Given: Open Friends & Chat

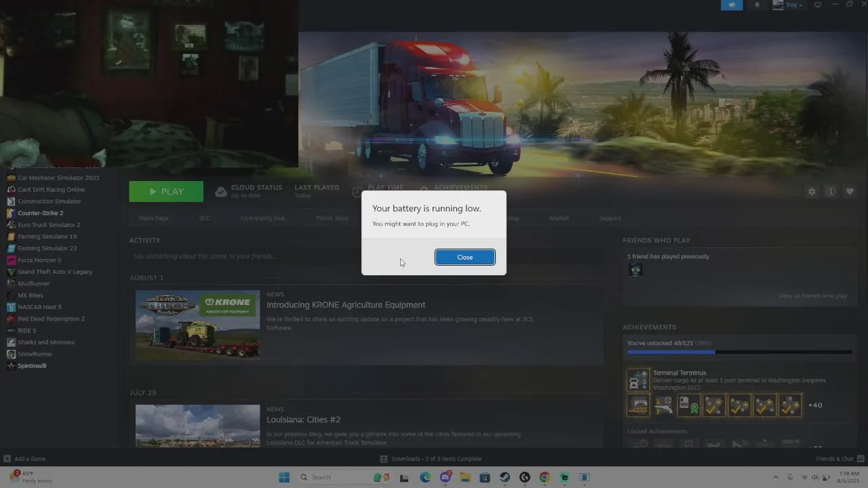Looking at the screenshot, I should pyautogui.click(x=839, y=459).
